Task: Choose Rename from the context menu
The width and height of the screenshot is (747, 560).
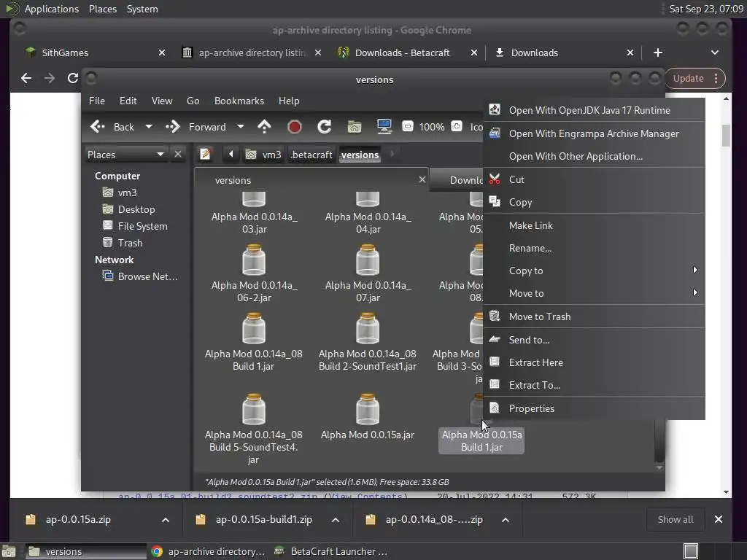Action: coord(594,248)
